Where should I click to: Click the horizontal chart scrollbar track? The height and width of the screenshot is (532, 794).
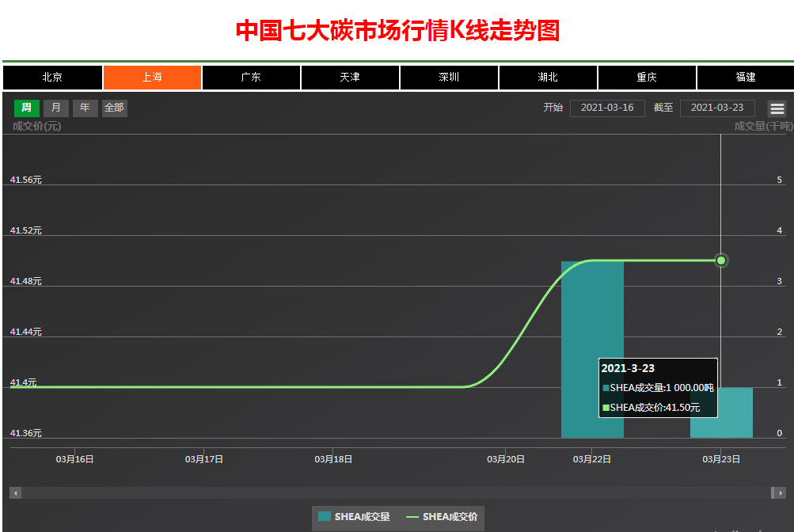[x=396, y=492]
